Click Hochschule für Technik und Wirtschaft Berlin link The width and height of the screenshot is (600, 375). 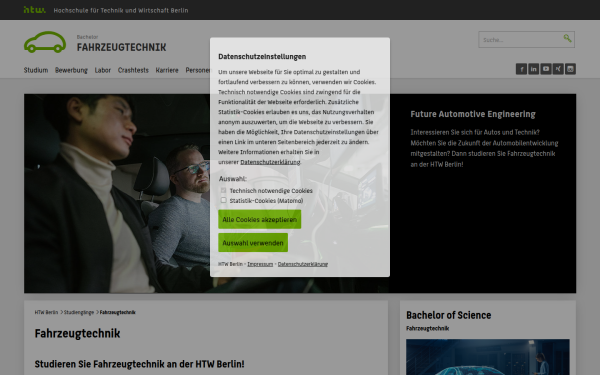(x=121, y=10)
